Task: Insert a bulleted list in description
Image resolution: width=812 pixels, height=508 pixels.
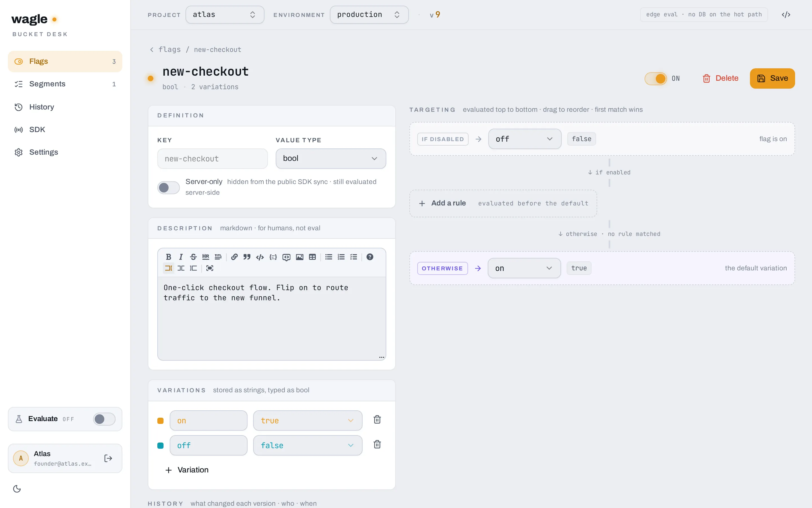Action: [329, 257]
